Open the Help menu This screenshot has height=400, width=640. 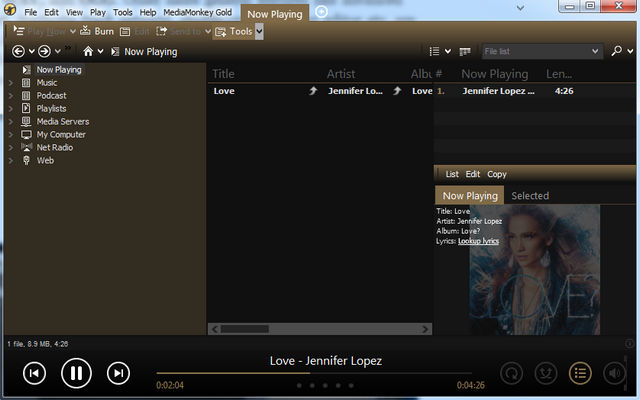click(x=148, y=12)
